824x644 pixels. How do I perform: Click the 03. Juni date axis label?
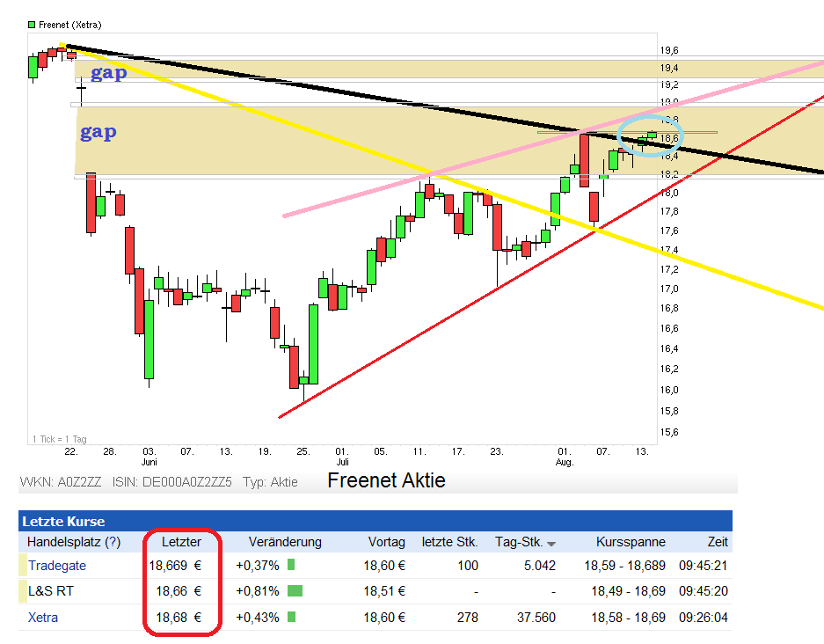[x=149, y=457]
